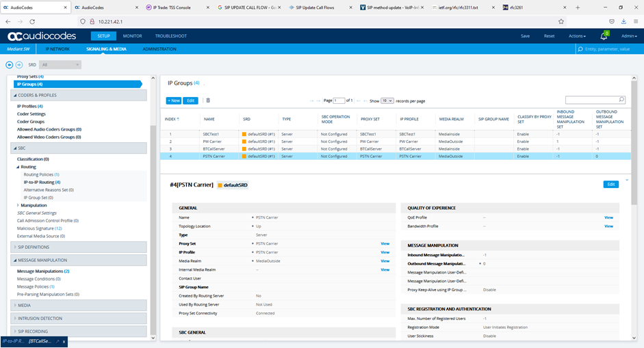
Task: Click the New button
Action: coord(174,101)
